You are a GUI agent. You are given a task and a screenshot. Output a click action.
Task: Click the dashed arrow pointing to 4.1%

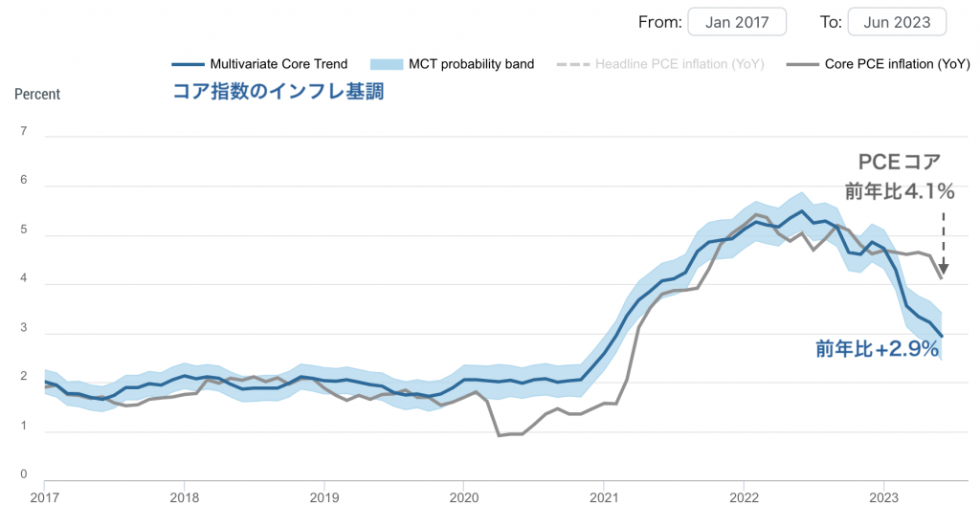coord(943,243)
